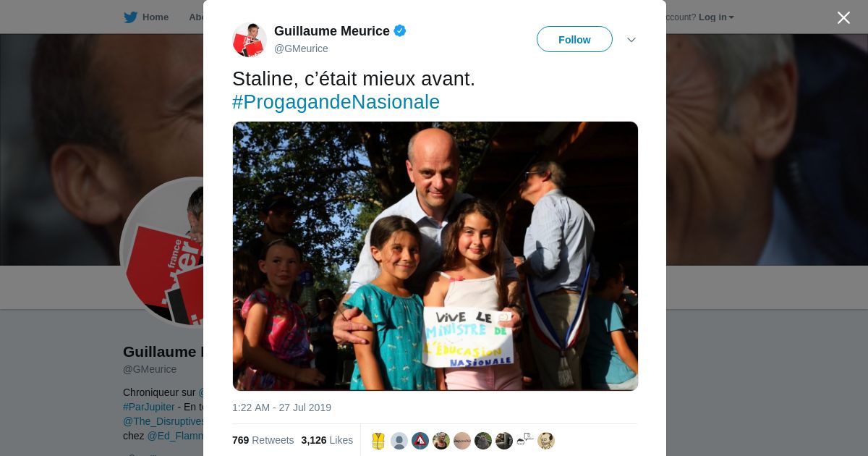
Task: Close the tweet overlay with the X
Action: (843, 17)
